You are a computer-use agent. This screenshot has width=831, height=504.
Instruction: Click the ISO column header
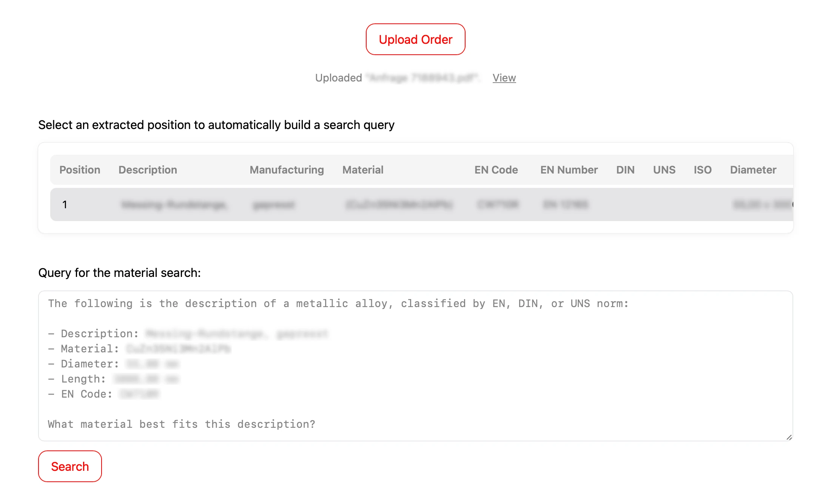pyautogui.click(x=702, y=170)
